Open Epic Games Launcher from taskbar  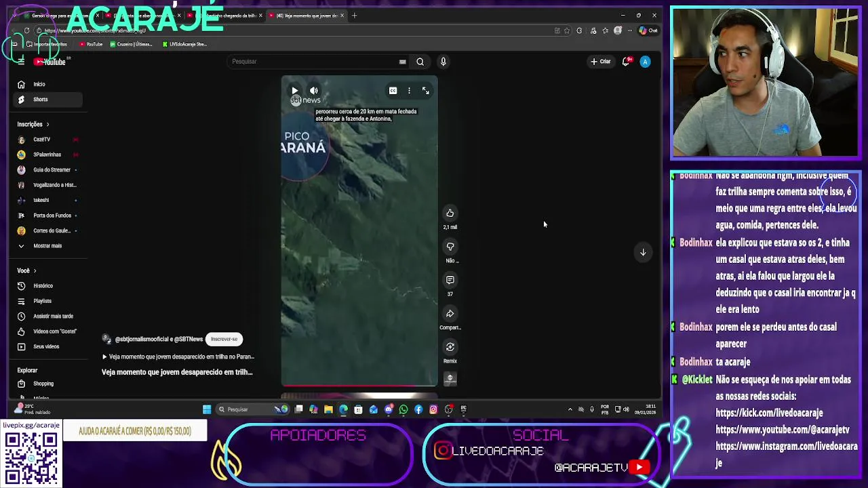463,409
